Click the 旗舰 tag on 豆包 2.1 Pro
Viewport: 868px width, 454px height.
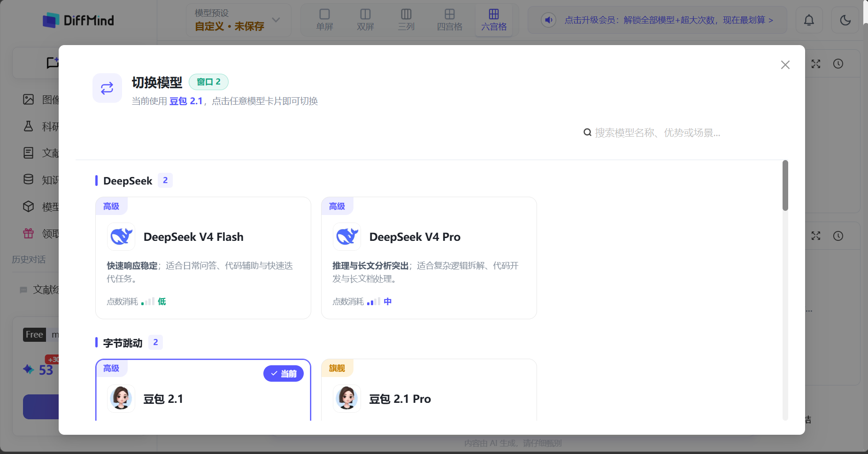pos(337,368)
